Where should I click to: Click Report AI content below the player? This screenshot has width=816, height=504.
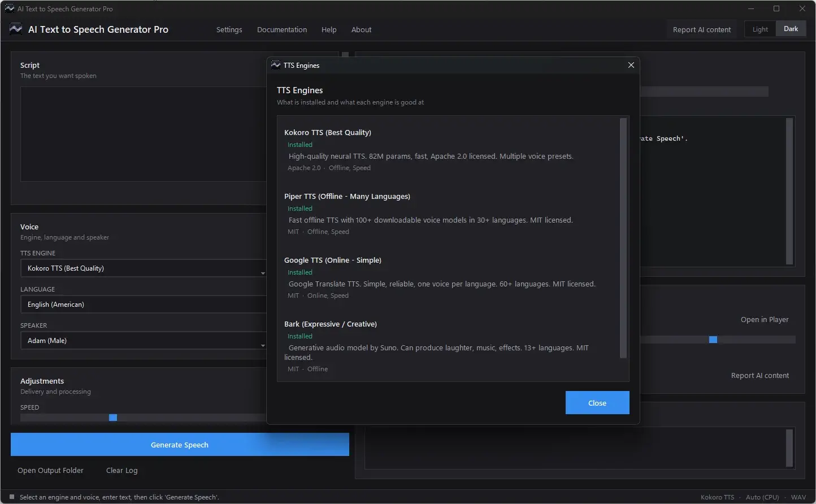pos(760,375)
